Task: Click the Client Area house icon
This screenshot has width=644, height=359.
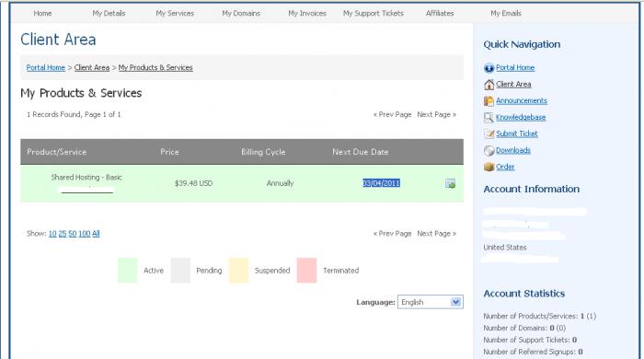Action: click(489, 85)
